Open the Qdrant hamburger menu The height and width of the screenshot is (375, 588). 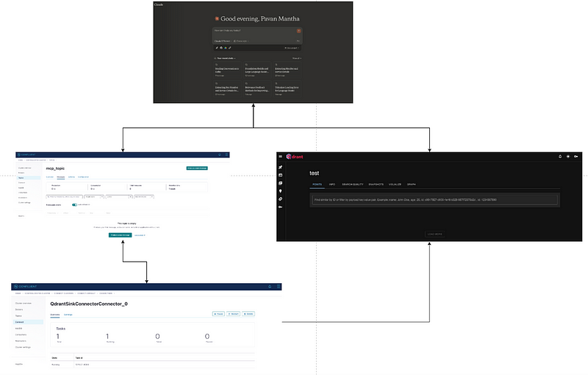(281, 157)
